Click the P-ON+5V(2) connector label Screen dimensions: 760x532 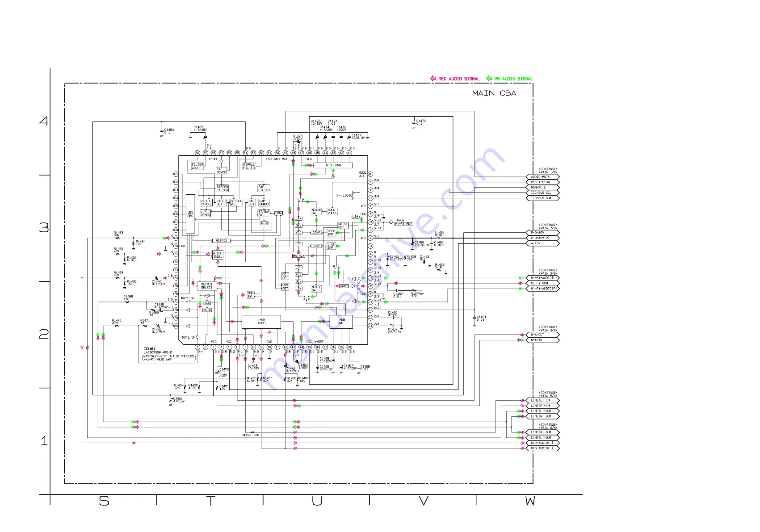point(542,238)
